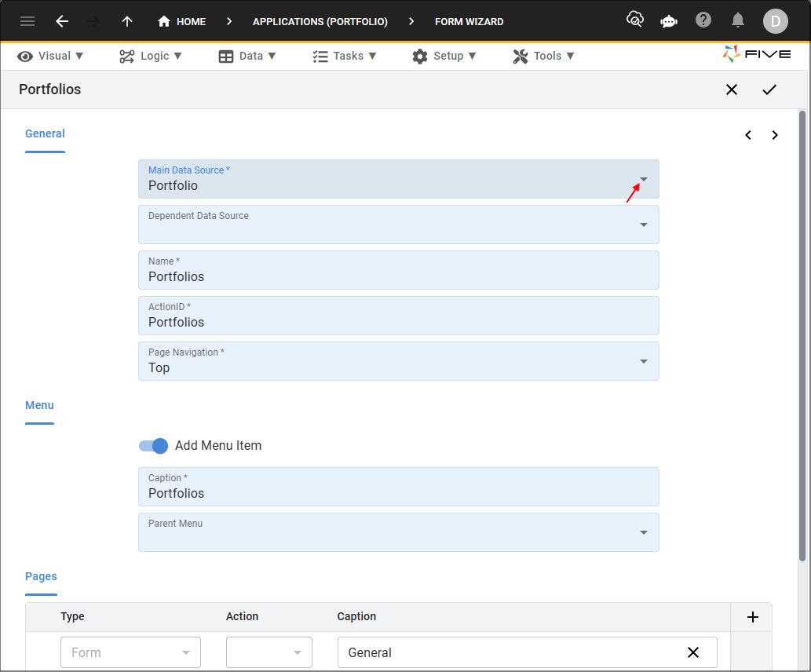Viewport: 811px width, 672px height.
Task: Add a new page with plus
Action: (x=753, y=616)
